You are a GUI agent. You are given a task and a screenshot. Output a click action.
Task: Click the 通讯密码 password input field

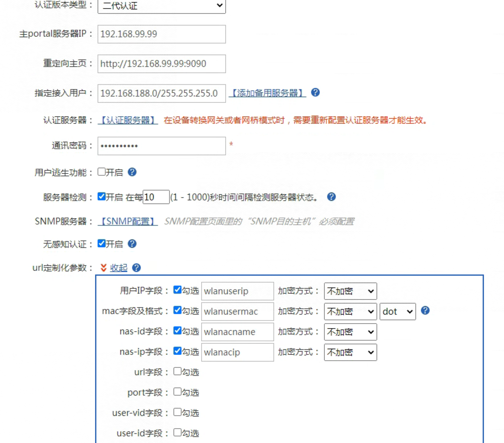[x=161, y=146]
